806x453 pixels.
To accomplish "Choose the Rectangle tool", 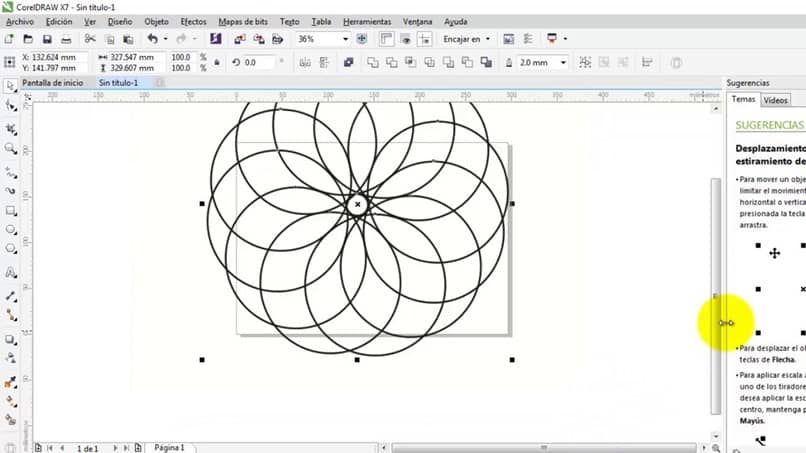I will click(x=11, y=211).
